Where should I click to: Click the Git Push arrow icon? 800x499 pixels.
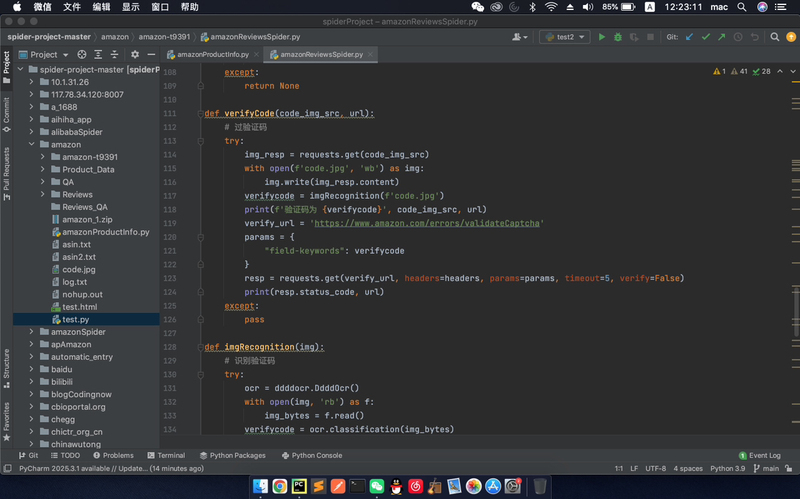[x=722, y=37]
